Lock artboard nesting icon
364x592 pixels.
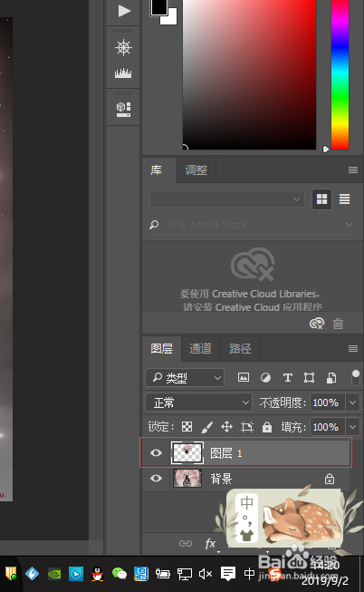click(247, 427)
